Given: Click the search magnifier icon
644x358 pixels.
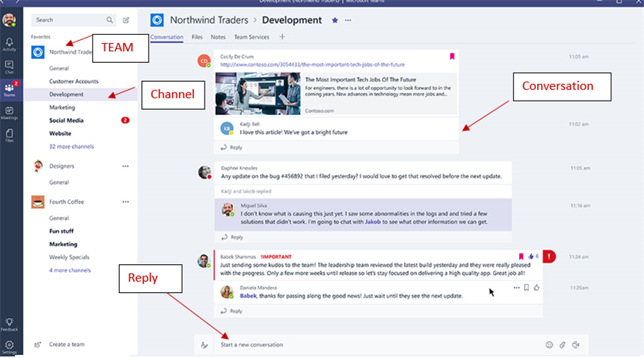Looking at the screenshot, I should coord(110,20).
